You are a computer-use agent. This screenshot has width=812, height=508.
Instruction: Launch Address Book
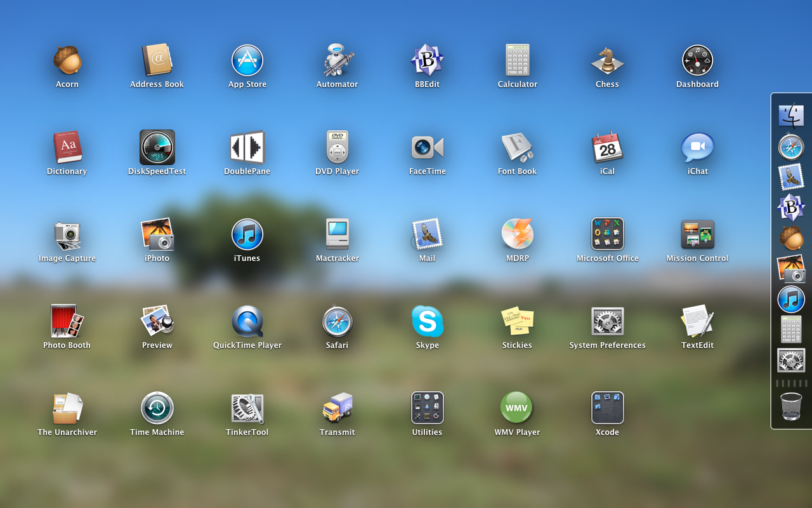point(157,60)
